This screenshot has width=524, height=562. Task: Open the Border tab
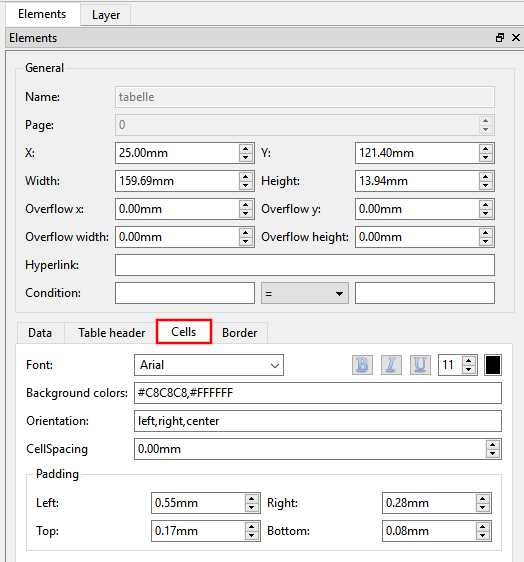pos(239,333)
